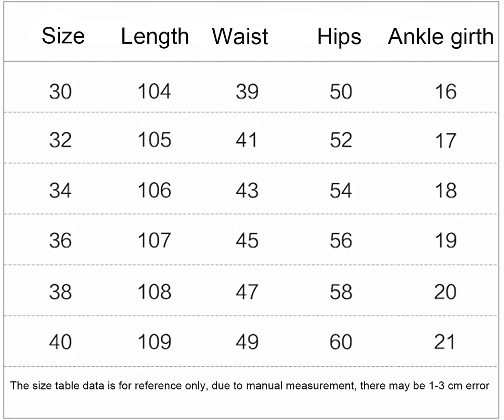Click the manual measurement disclaimer note
This screenshot has height=420, width=504.
click(x=250, y=386)
